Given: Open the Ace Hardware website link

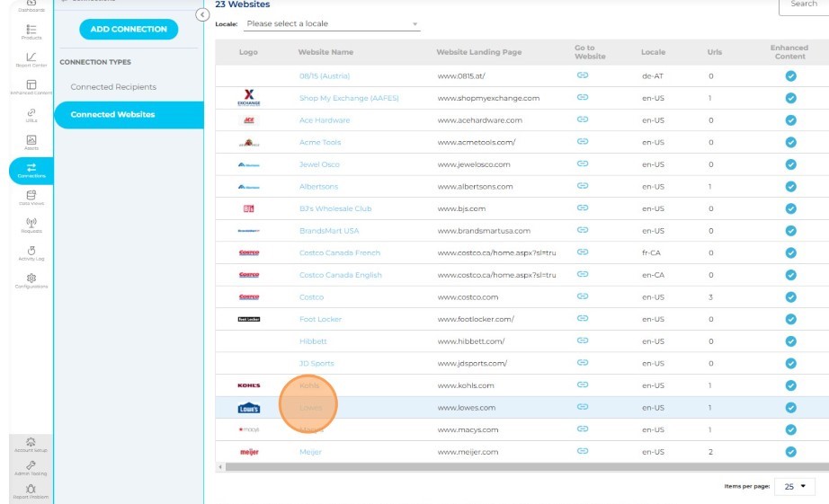Looking at the screenshot, I should (x=325, y=120).
